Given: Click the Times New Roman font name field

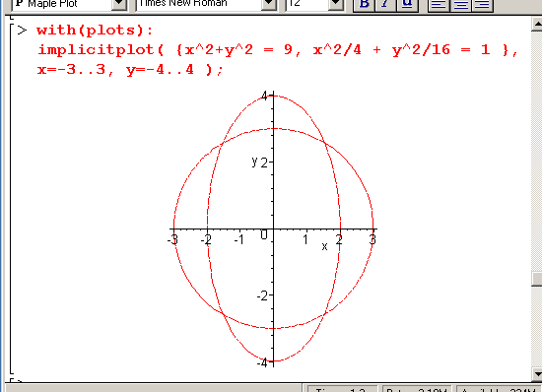Looking at the screenshot, I should pos(199,4).
